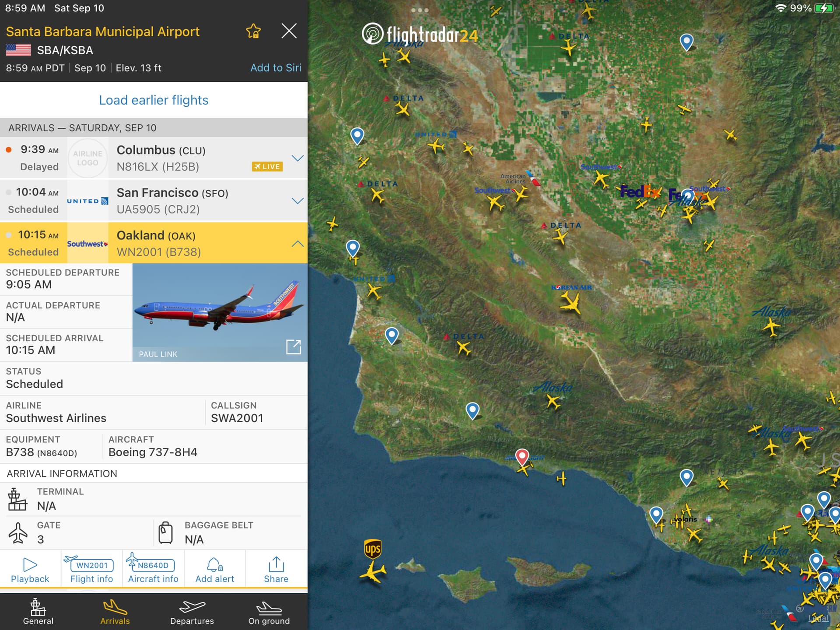Open the On ground tab
840x630 pixels.
click(x=269, y=612)
